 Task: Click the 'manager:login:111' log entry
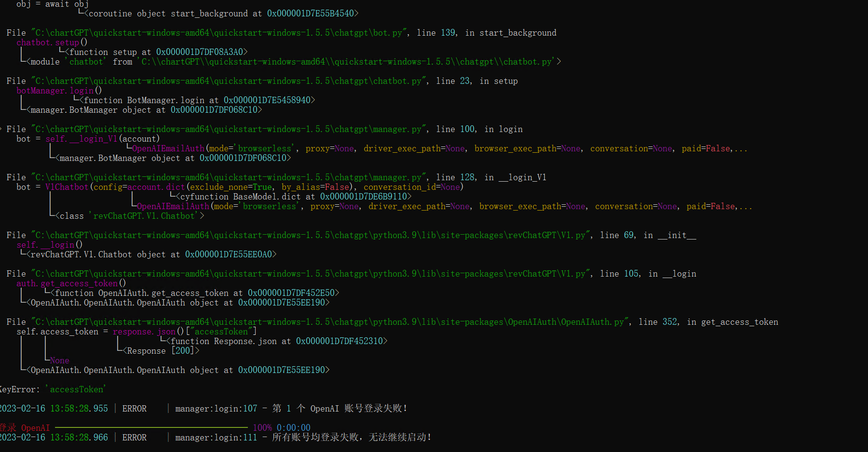[217, 438]
